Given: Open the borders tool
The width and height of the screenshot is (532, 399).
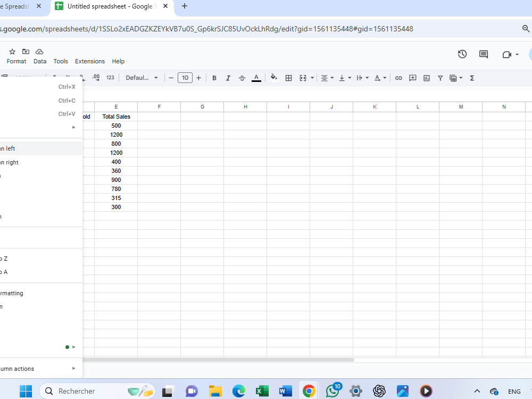Looking at the screenshot, I should click(x=288, y=78).
